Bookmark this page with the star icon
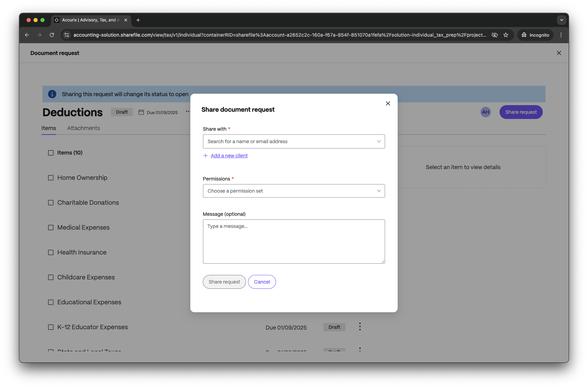Viewport: 588px width, 388px height. click(x=506, y=35)
